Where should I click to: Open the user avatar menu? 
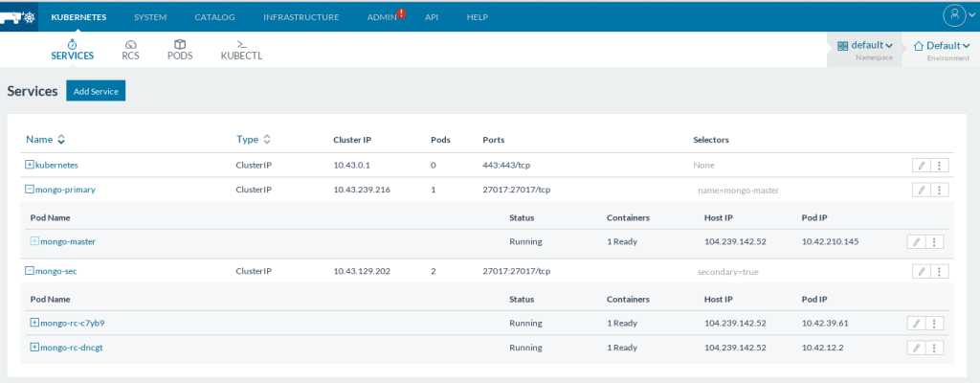954,16
